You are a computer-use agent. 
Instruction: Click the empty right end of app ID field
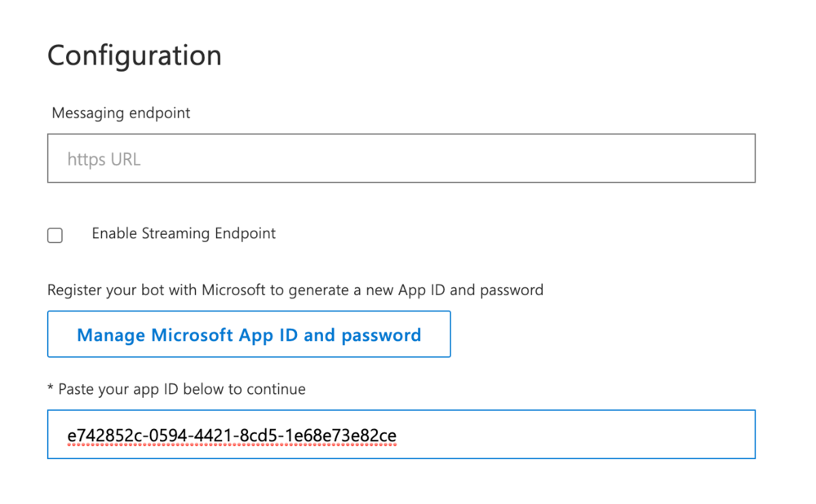pyautogui.click(x=653, y=435)
